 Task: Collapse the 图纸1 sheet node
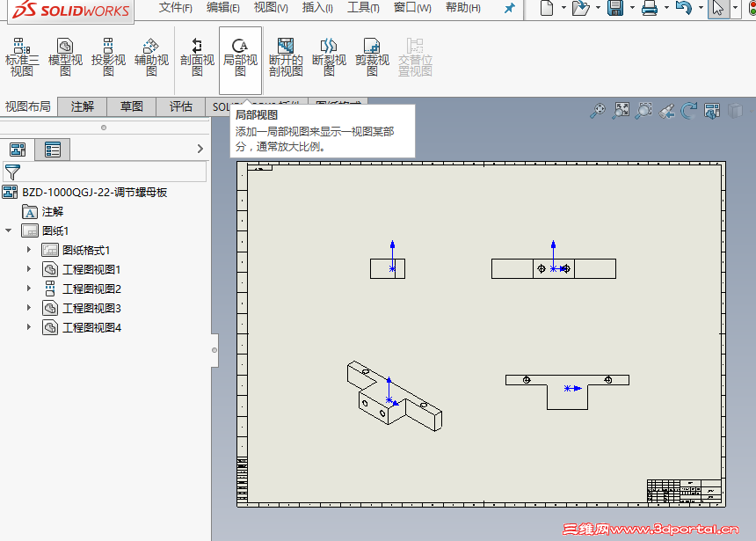8,230
